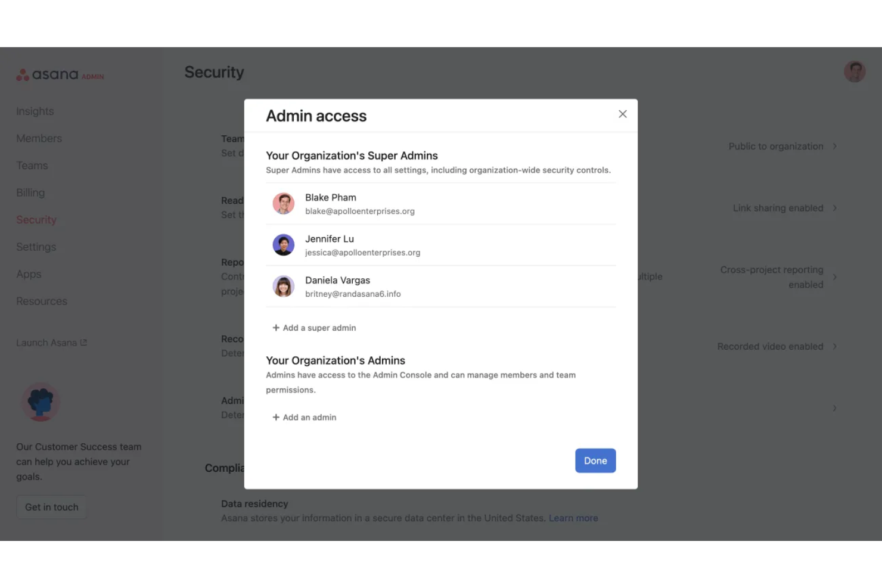The width and height of the screenshot is (882, 588).
Task: Click the external link icon beside Launch Asana
Action: (85, 342)
